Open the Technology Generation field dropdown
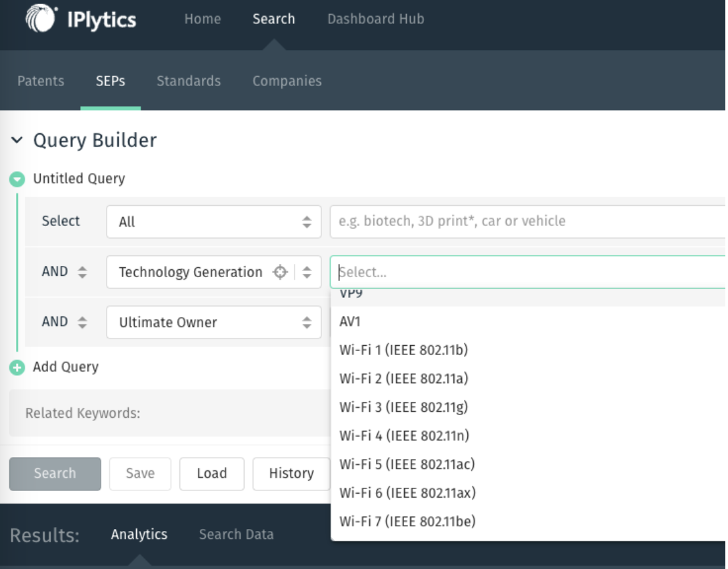The width and height of the screenshot is (728, 569). 307,272
